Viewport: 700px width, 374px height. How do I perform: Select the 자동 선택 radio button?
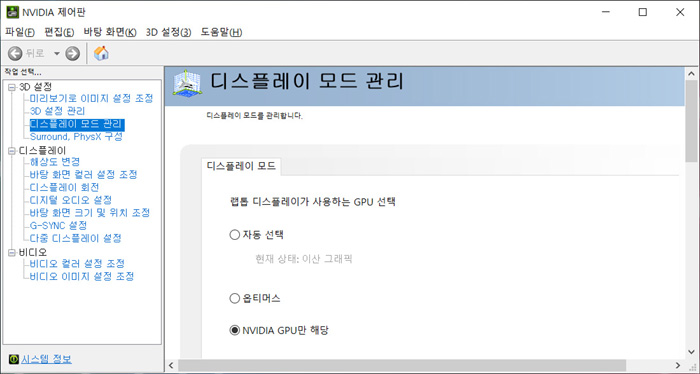[x=234, y=234]
